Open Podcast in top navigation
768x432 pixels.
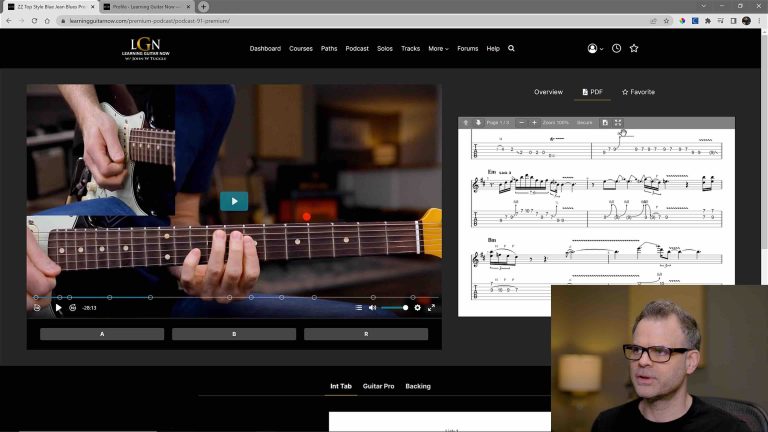pos(357,48)
